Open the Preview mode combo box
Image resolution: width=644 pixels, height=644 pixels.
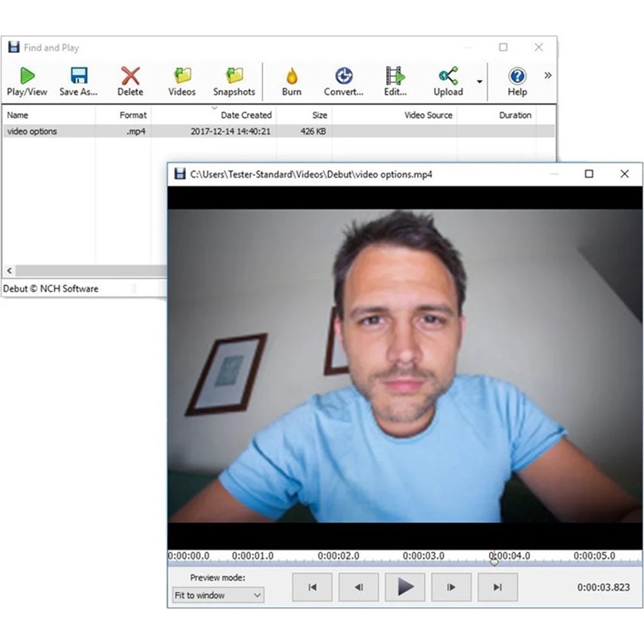[x=218, y=595]
